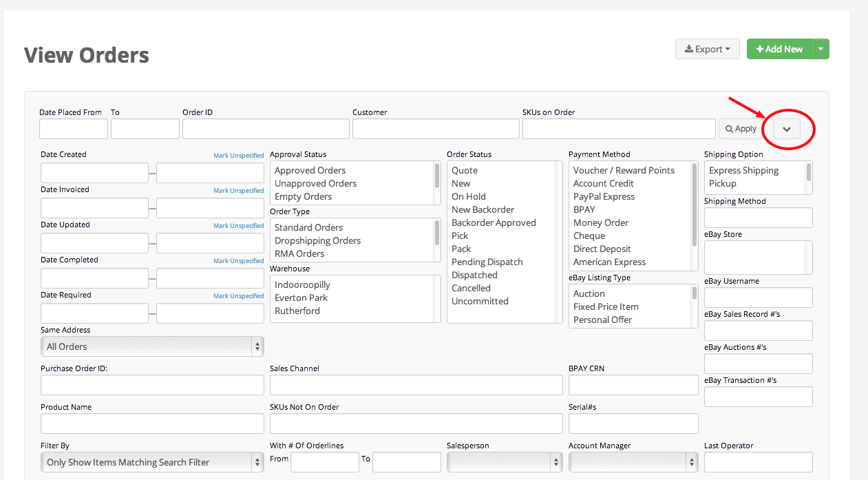The image size is (868, 480).
Task: Select Fixed Price Item listing type
Action: (x=606, y=306)
